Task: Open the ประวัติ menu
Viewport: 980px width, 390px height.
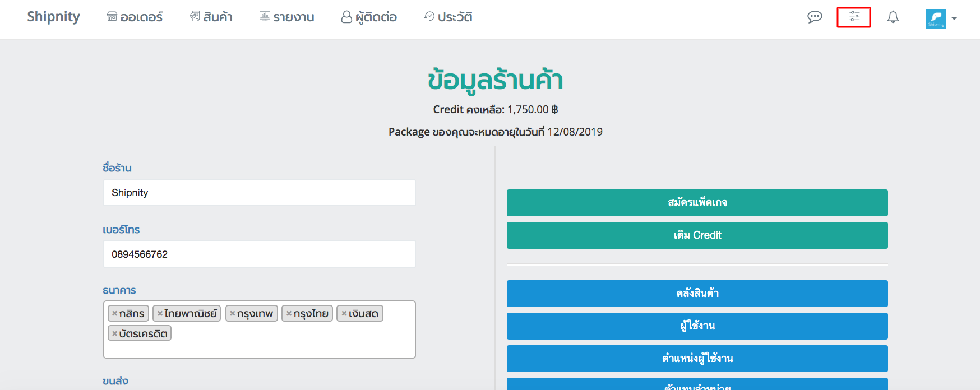Action: [x=448, y=17]
